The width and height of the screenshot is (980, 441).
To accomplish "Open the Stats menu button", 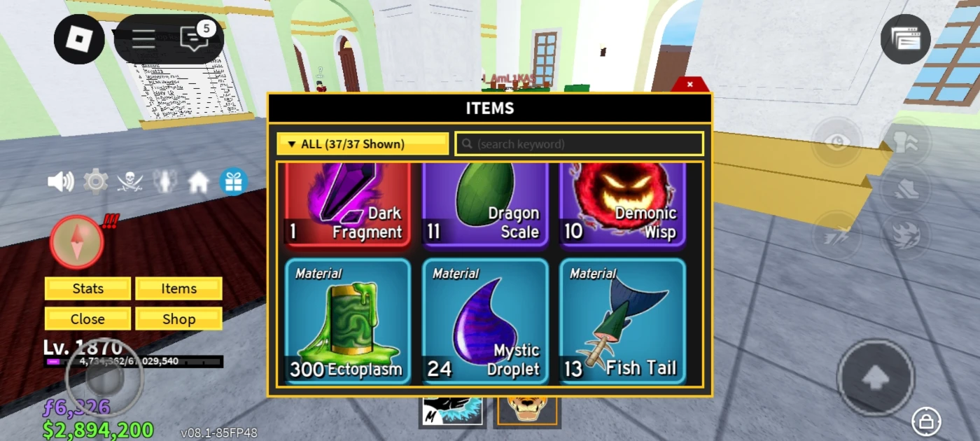I will 87,288.
